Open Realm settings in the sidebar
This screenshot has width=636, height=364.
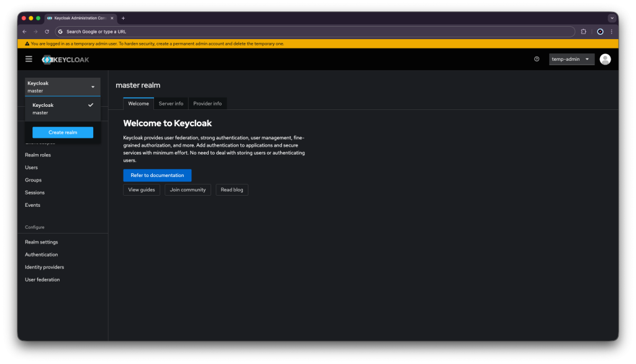point(42,242)
